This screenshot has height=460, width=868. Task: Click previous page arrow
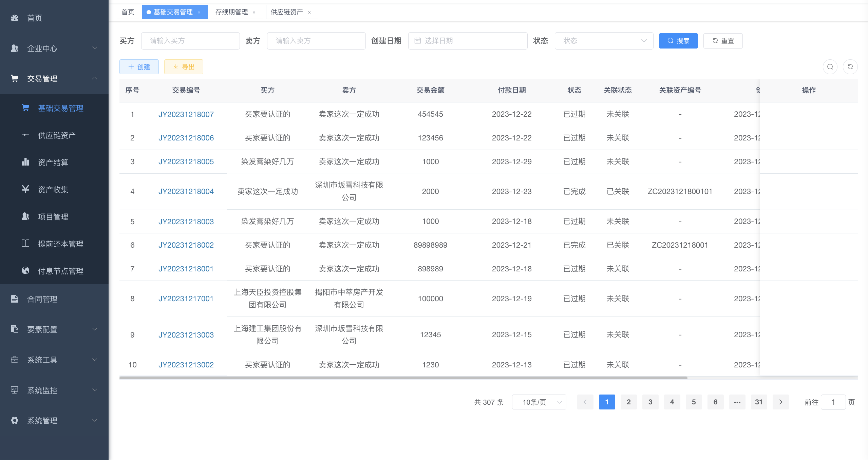point(585,402)
